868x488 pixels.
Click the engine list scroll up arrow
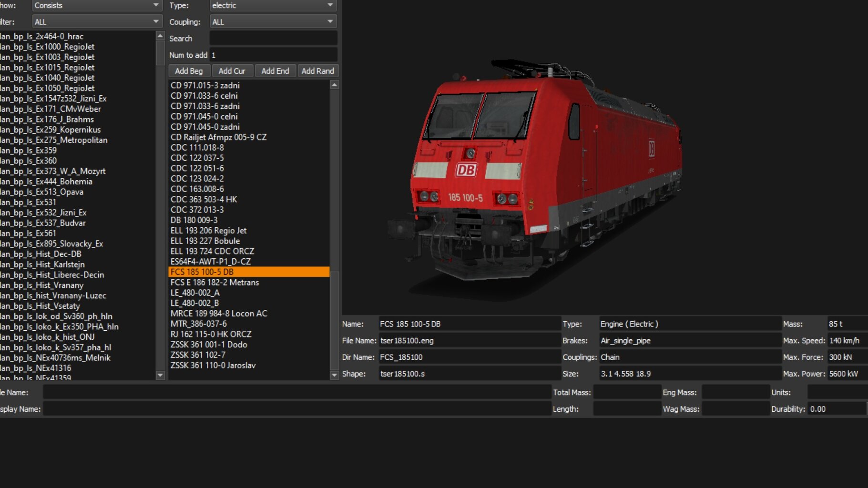click(334, 85)
